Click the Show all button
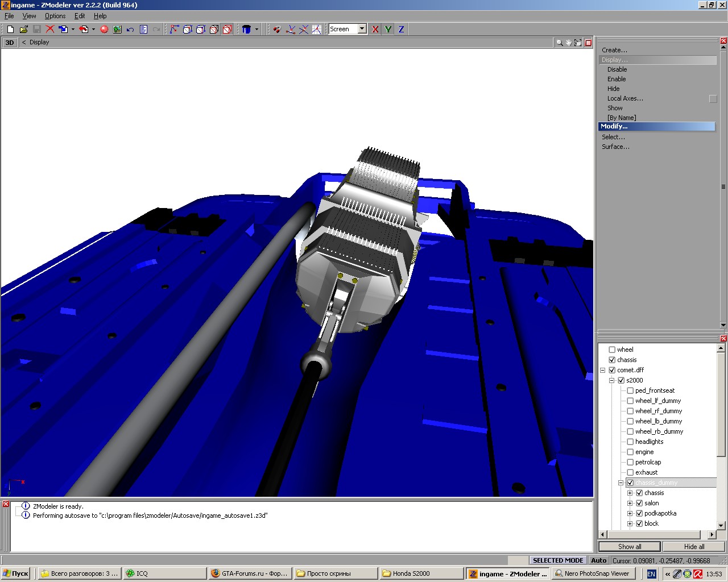 pos(629,546)
